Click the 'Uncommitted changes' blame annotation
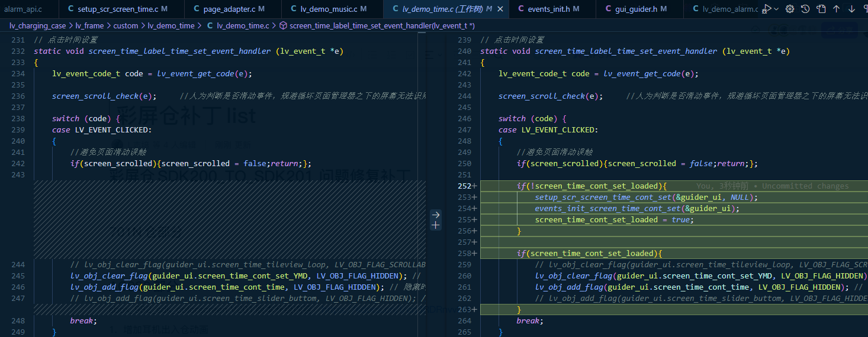 tap(805, 186)
